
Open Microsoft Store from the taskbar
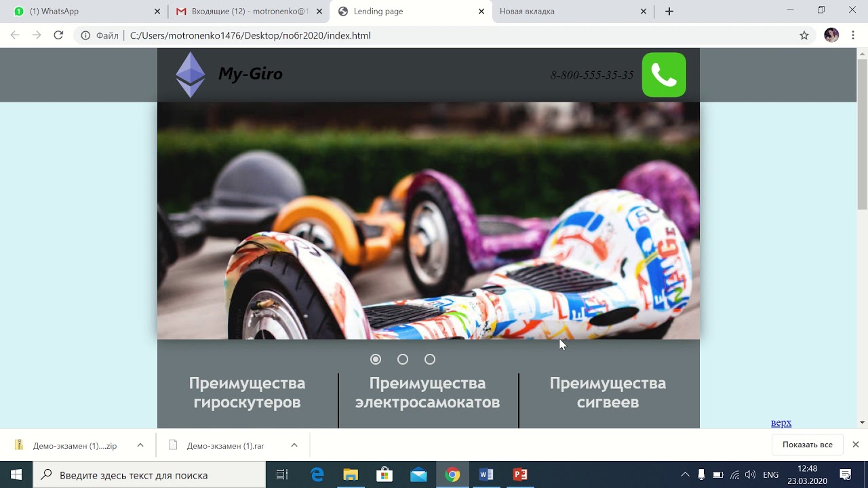(x=384, y=474)
